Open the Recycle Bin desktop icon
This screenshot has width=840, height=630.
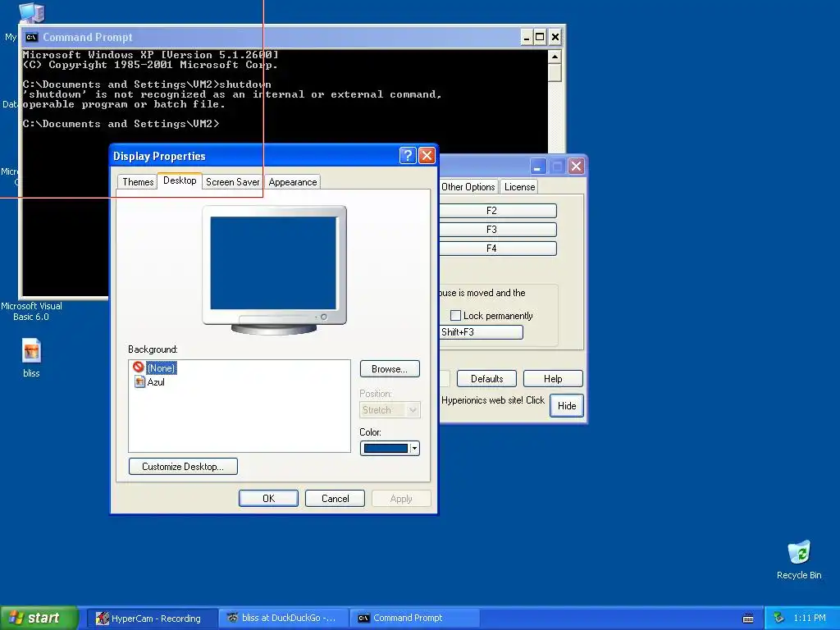pyautogui.click(x=799, y=559)
